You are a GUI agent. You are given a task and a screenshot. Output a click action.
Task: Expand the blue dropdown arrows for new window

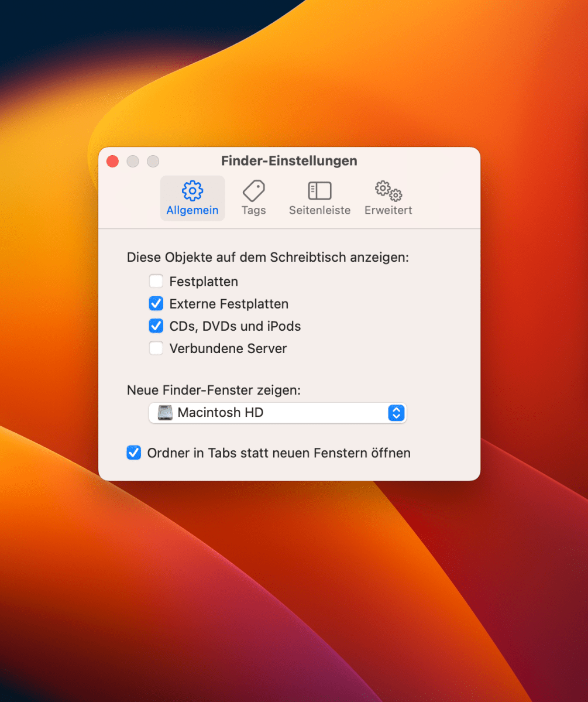(x=397, y=412)
